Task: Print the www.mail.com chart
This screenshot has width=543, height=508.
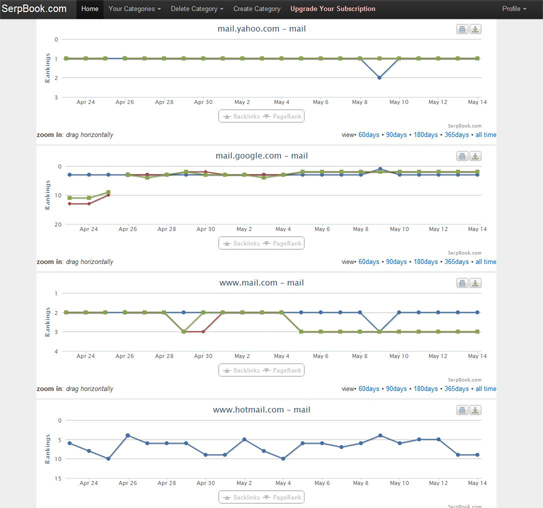Action: point(462,283)
